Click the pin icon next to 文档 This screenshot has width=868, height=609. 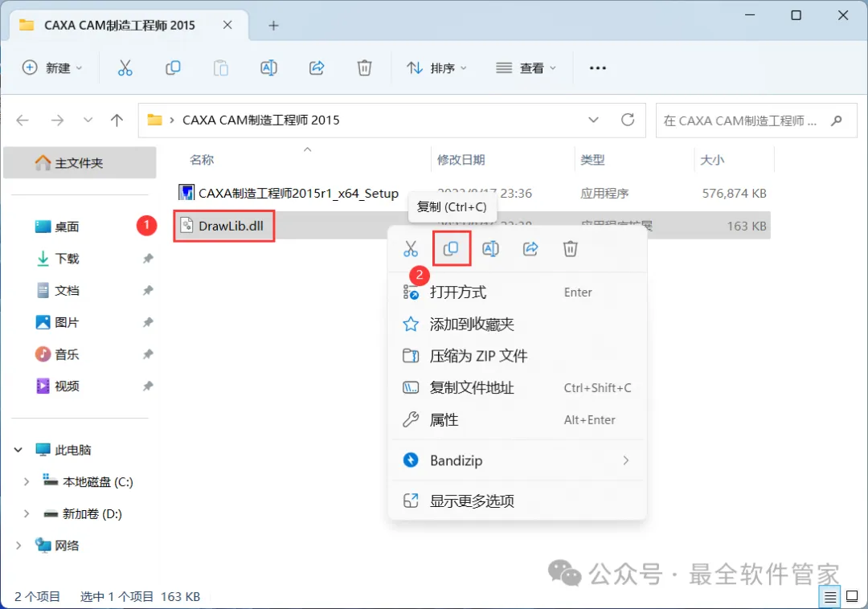(148, 290)
